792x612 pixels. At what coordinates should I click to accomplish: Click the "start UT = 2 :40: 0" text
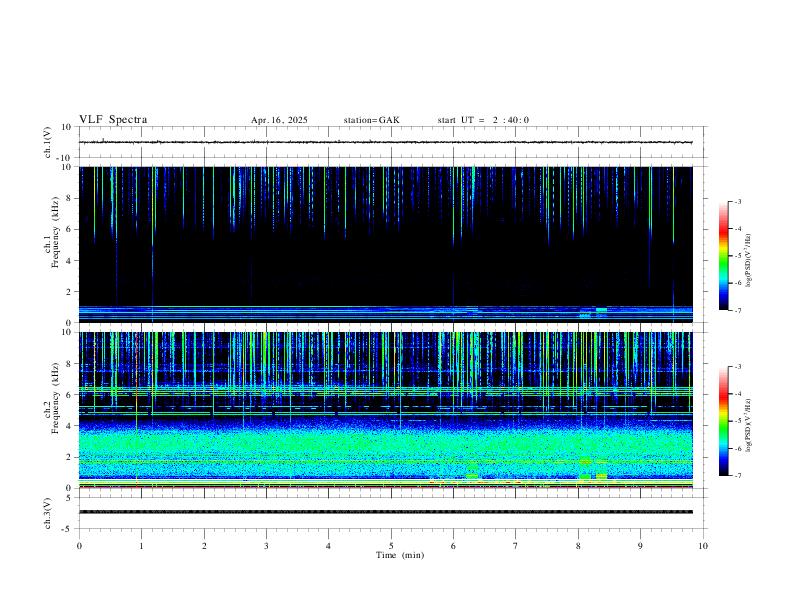483,120
